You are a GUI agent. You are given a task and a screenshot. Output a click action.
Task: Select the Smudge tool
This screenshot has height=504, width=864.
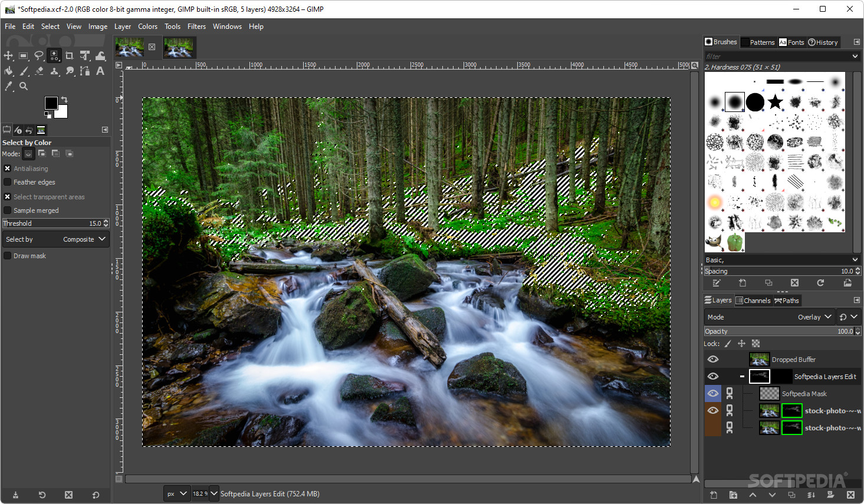click(70, 71)
